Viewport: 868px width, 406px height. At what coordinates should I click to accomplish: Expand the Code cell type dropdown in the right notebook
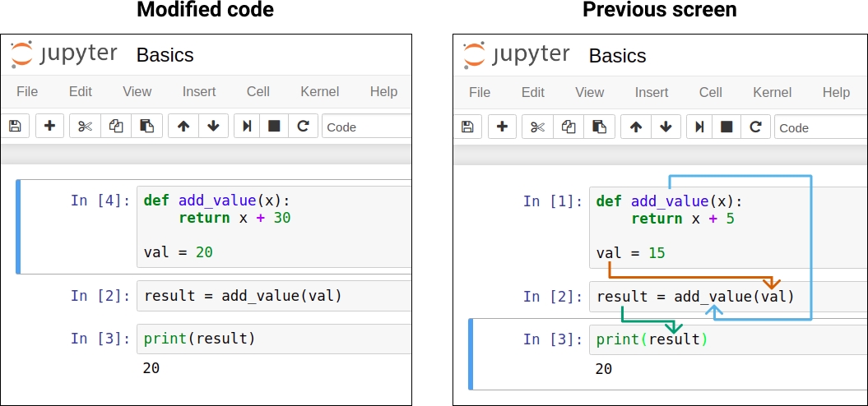tap(819, 127)
